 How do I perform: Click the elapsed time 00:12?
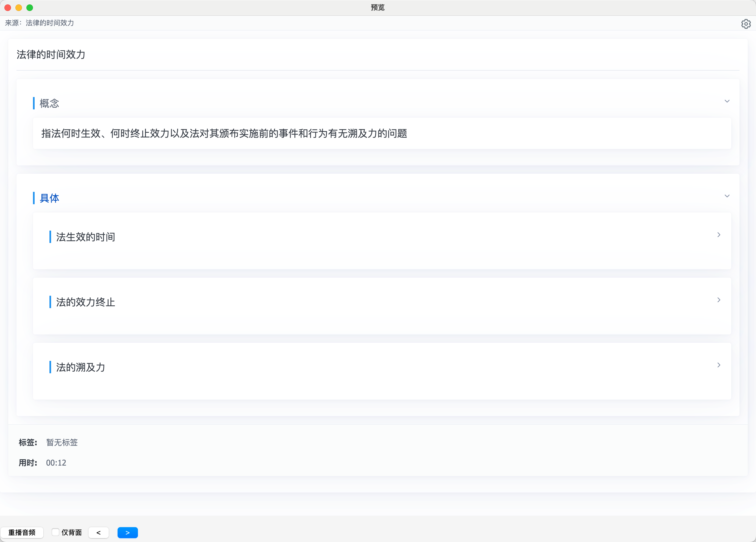pyautogui.click(x=56, y=463)
